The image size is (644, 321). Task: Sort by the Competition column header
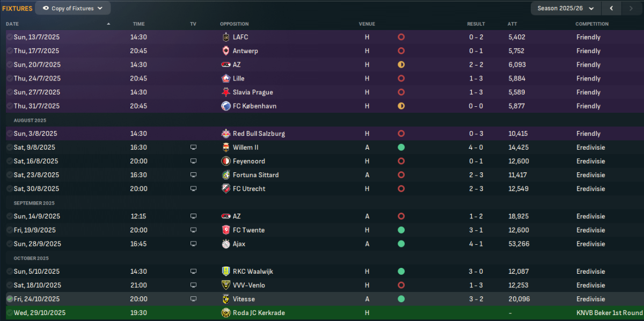[592, 24]
